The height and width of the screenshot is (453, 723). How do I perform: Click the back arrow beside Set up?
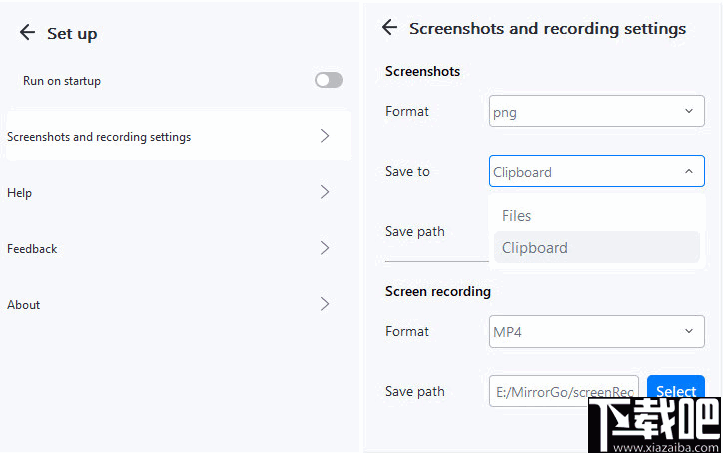coord(27,33)
